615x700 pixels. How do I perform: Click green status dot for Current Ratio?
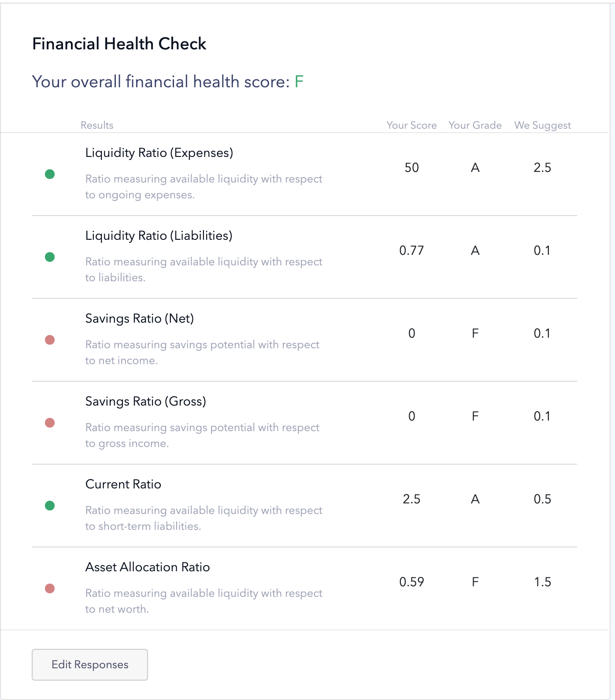[50, 506]
